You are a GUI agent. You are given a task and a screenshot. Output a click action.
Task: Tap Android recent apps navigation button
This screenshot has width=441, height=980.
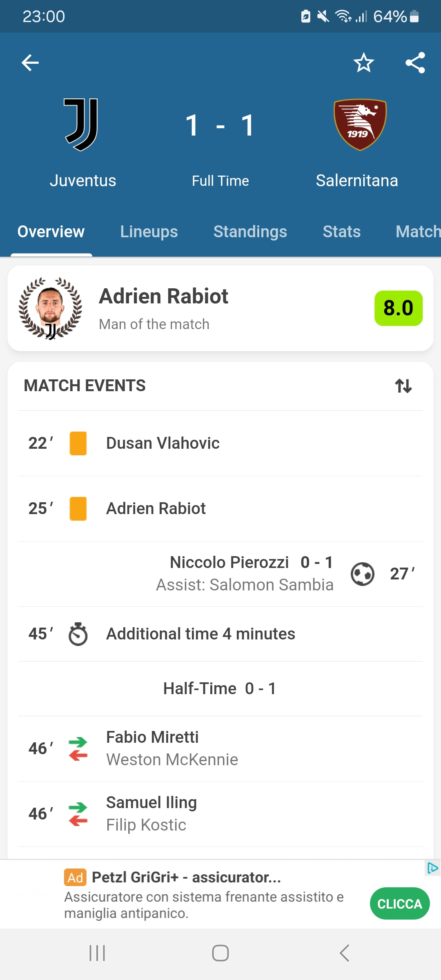point(97,953)
